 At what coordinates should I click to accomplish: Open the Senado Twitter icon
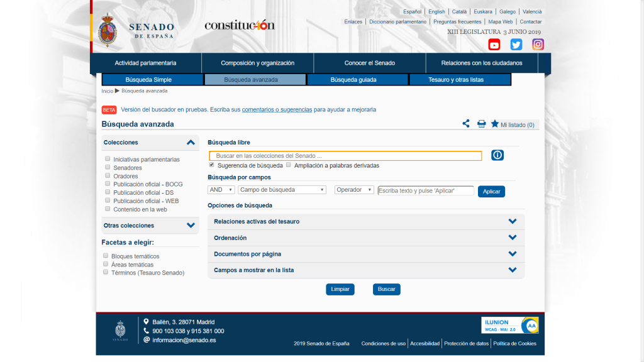pos(516,45)
